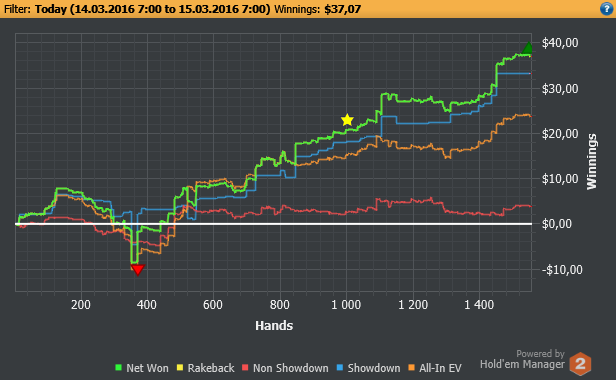The width and height of the screenshot is (616, 380).
Task: Click the 600 hands x-axis label
Action: tap(213, 305)
